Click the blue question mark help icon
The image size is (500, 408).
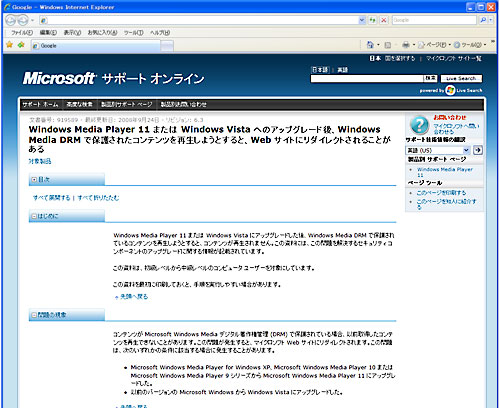click(x=419, y=125)
